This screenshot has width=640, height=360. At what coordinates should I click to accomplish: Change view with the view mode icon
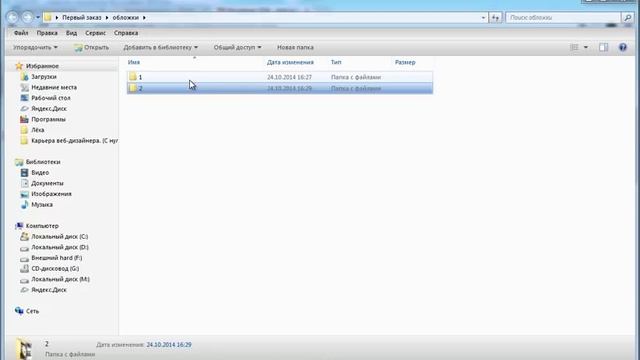click(x=574, y=47)
